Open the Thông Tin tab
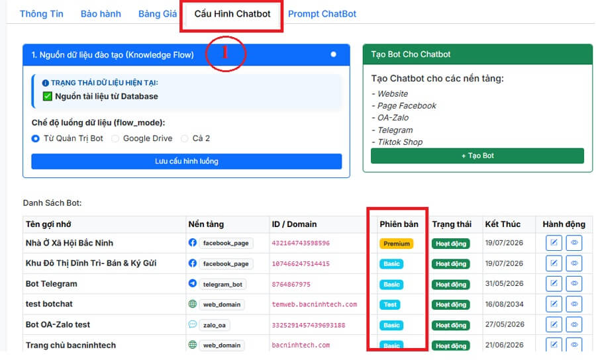Screen dimensions: 596x364 tap(42, 14)
